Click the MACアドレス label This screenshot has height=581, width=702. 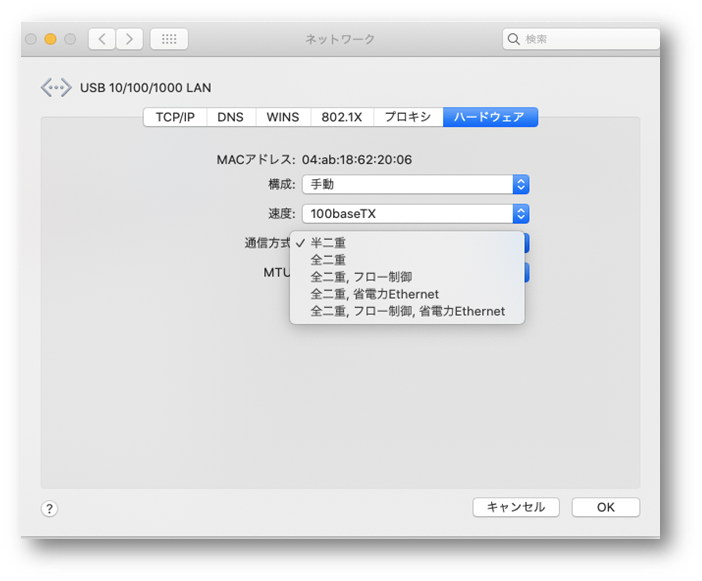tap(256, 160)
